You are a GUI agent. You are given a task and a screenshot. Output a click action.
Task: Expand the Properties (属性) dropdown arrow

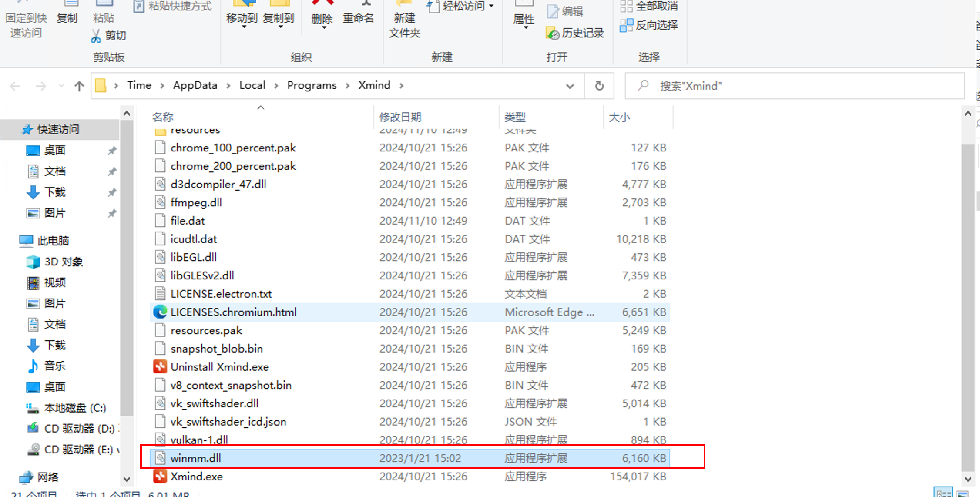tap(526, 28)
